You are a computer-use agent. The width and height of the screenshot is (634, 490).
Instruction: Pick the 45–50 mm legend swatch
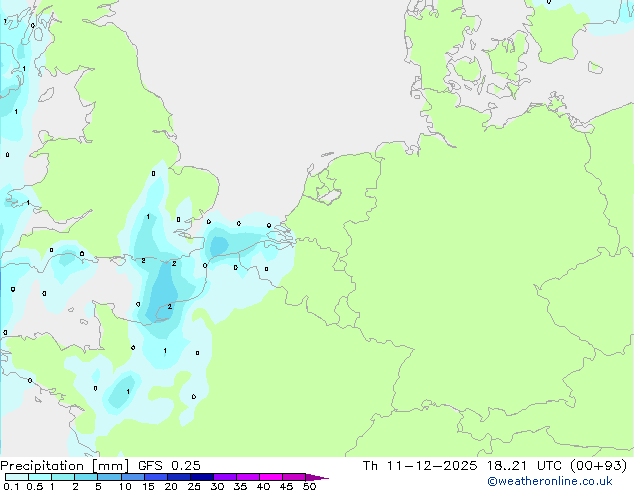tap(294, 477)
